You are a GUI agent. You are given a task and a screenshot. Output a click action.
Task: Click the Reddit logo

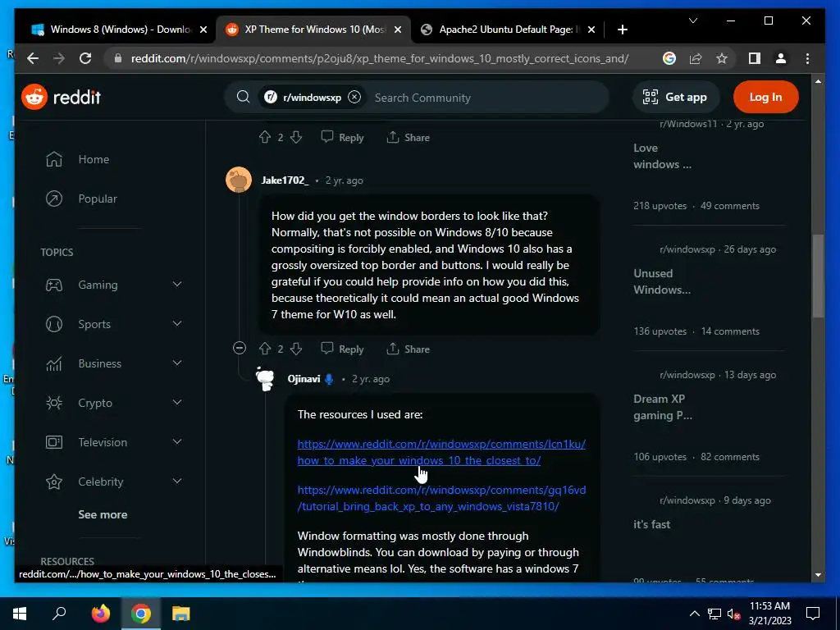(x=61, y=97)
